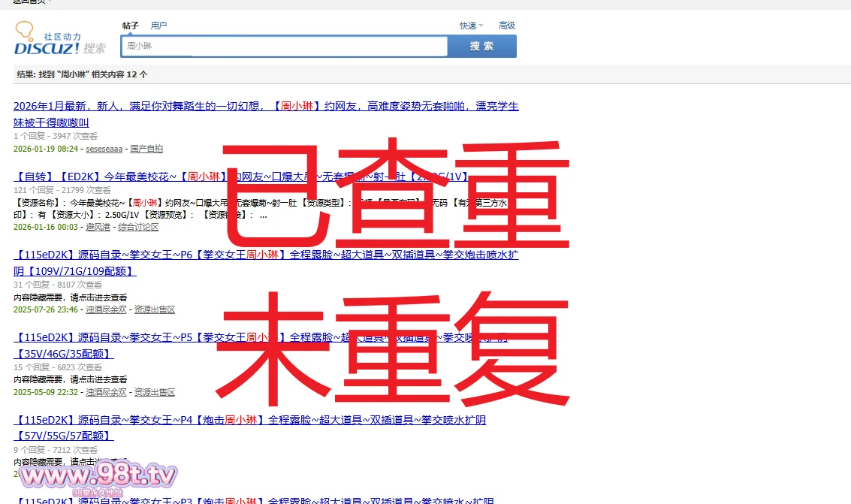Open author 避风港's profile
The width and height of the screenshot is (851, 504).
tap(98, 227)
